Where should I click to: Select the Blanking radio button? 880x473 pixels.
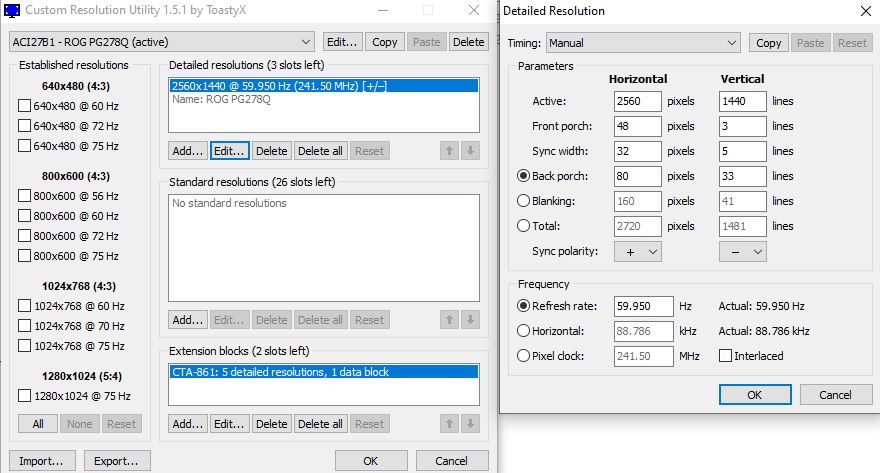pyautogui.click(x=523, y=201)
